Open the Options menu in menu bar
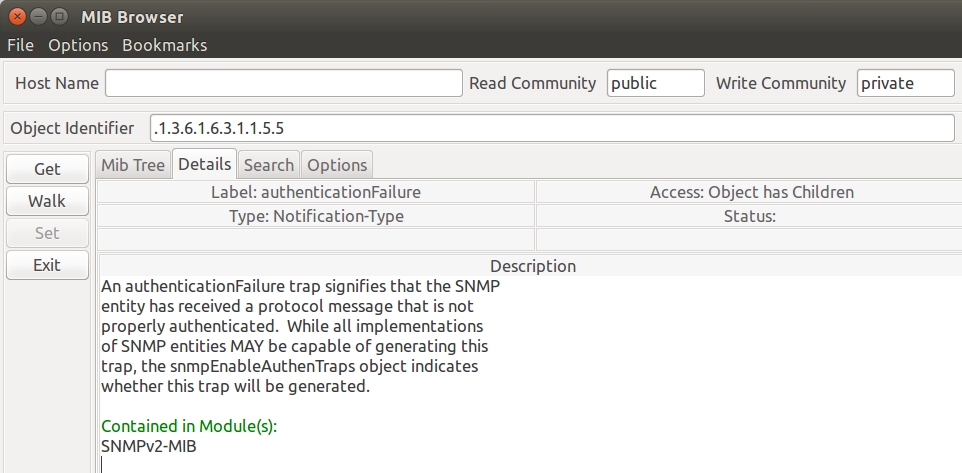Image resolution: width=962 pixels, height=473 pixels. [x=78, y=45]
